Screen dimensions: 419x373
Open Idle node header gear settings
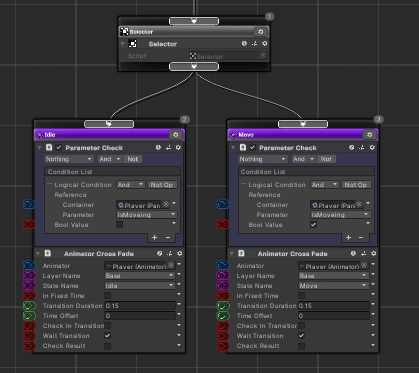[x=176, y=135]
